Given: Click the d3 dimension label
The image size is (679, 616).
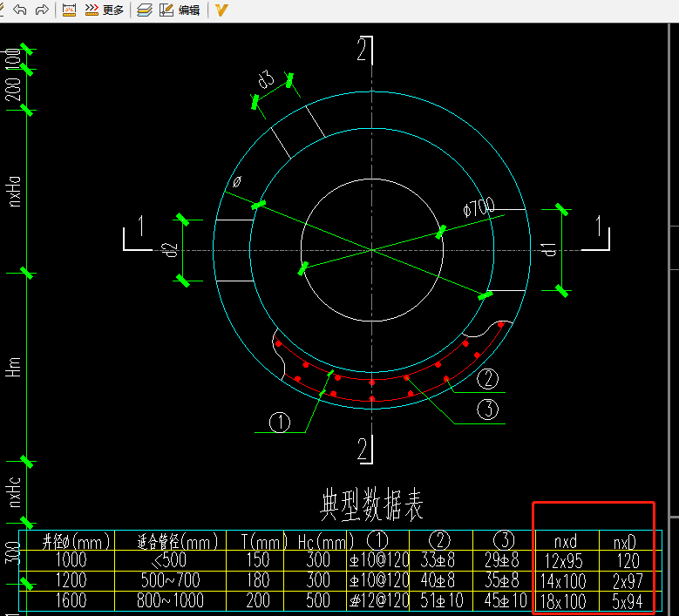Looking at the screenshot, I should 267,78.
